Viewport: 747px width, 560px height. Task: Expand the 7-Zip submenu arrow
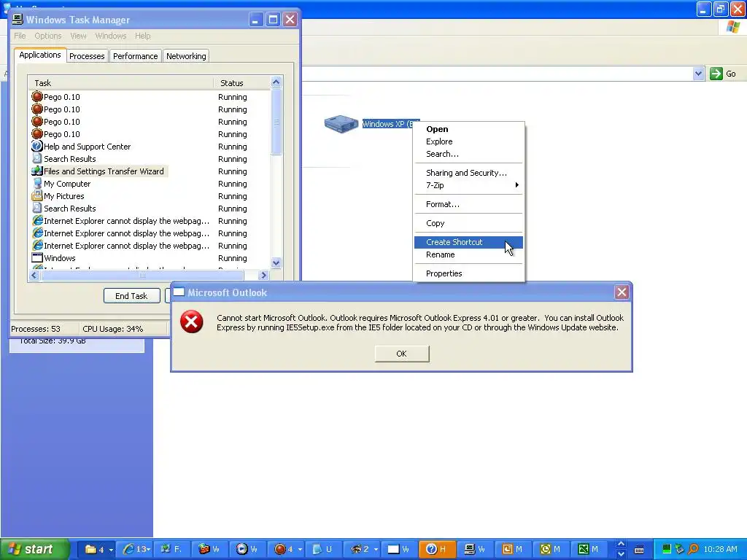pyautogui.click(x=517, y=184)
